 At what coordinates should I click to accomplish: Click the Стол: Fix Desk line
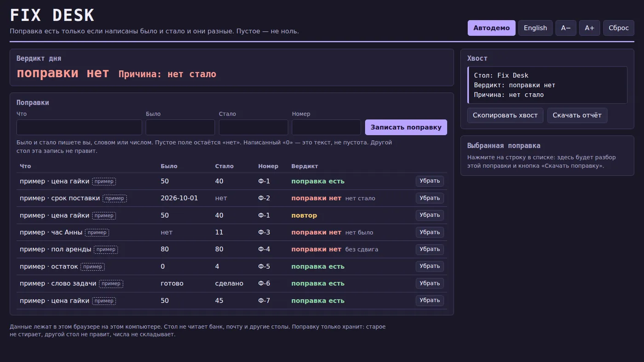[501, 75]
